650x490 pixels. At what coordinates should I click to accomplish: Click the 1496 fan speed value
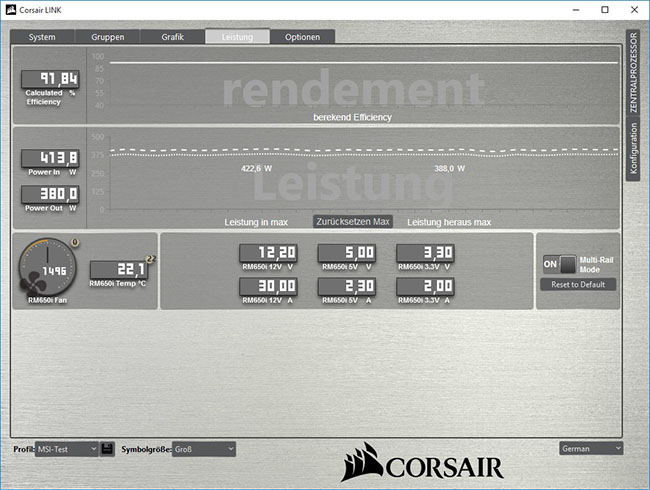click(x=54, y=271)
